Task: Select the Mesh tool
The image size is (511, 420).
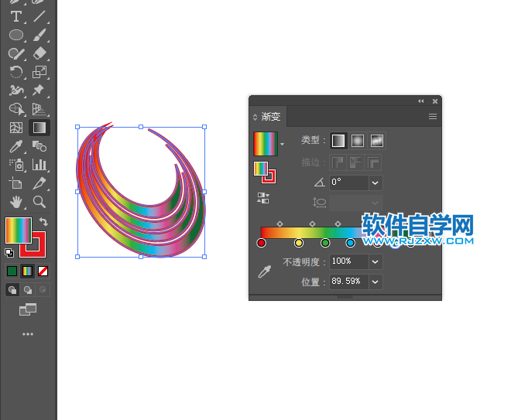Action: click(x=16, y=128)
